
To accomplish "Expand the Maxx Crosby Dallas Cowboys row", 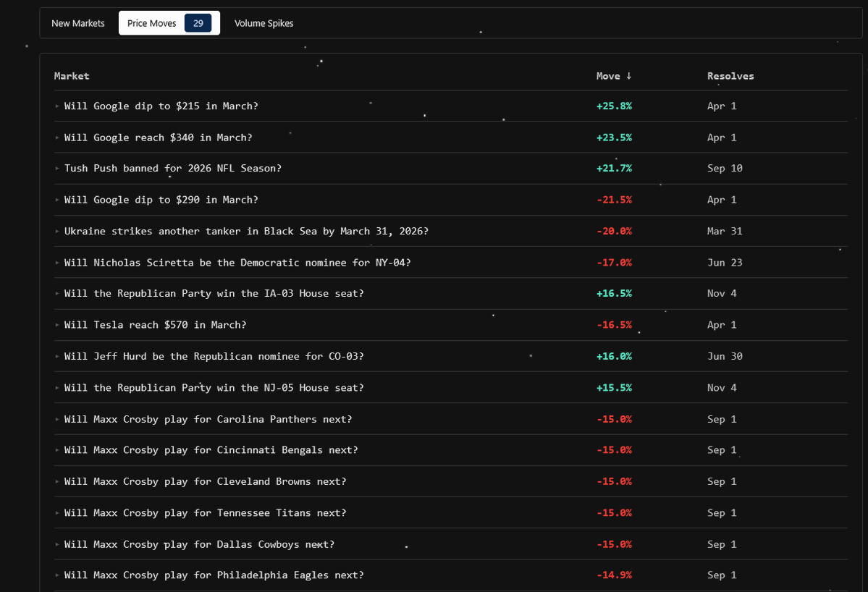I will coord(57,544).
